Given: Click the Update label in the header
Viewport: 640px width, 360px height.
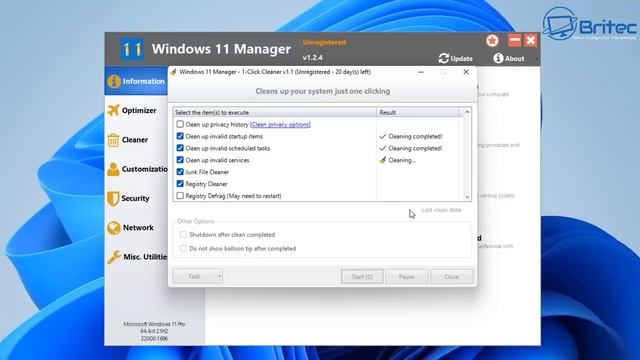Looking at the screenshot, I should [462, 59].
